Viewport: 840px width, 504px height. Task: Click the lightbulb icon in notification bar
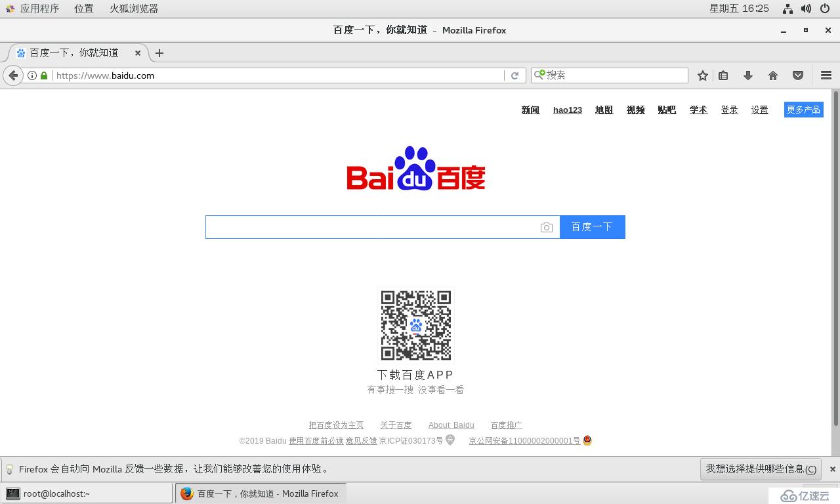(x=10, y=469)
